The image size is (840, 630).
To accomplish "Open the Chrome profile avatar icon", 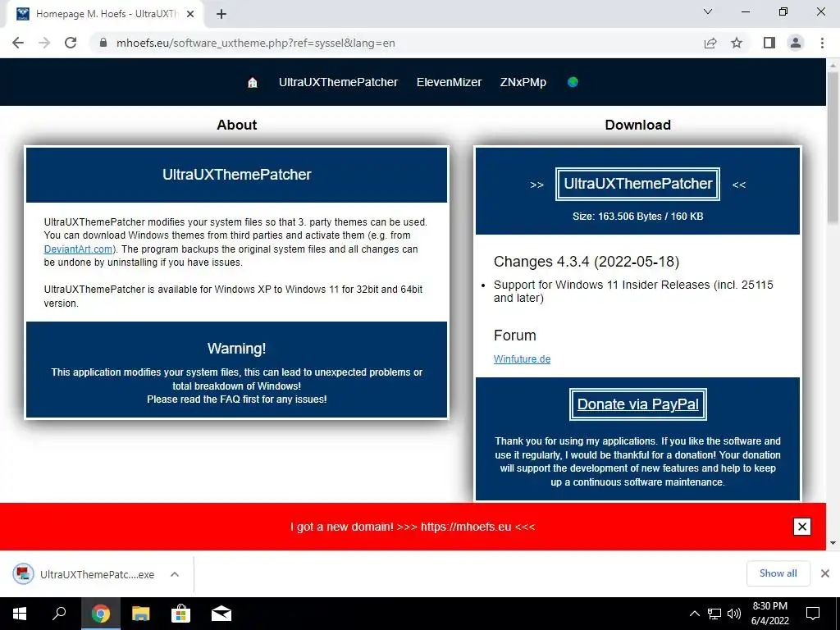I will pyautogui.click(x=796, y=43).
